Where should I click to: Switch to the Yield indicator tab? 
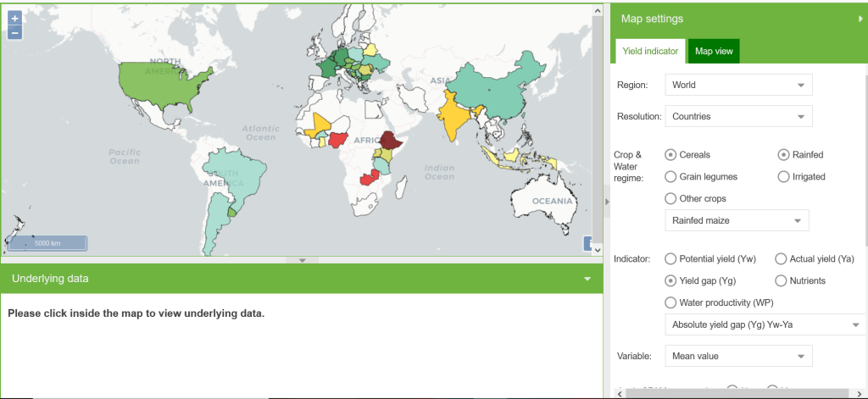tap(650, 52)
